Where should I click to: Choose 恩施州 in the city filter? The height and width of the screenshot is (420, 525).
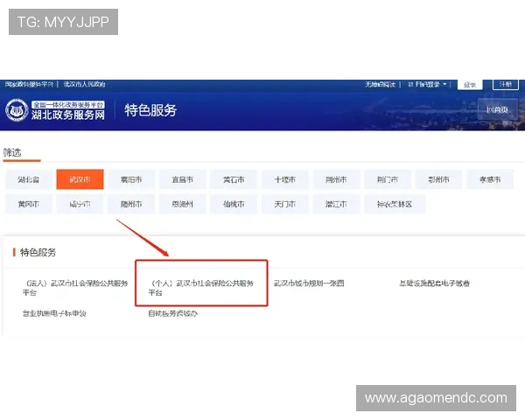coord(183,204)
